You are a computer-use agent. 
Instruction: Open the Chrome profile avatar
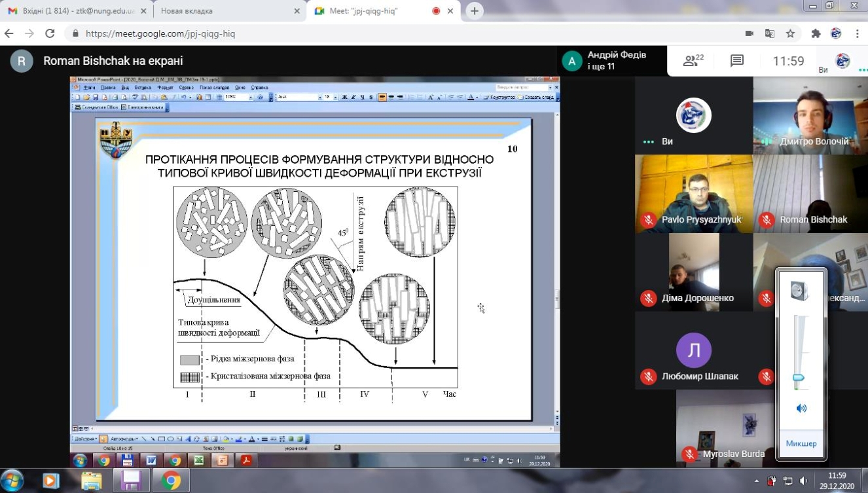point(836,33)
